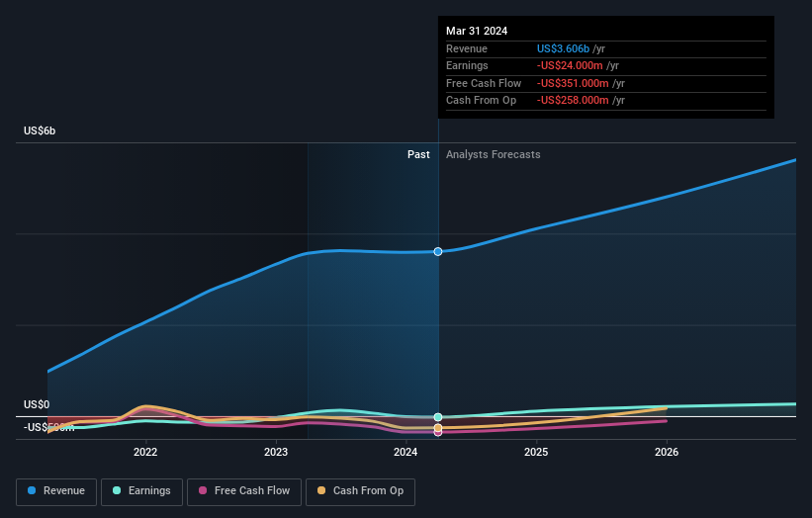
Task: Click the 2025 x-axis label
Action: pyautogui.click(x=536, y=452)
